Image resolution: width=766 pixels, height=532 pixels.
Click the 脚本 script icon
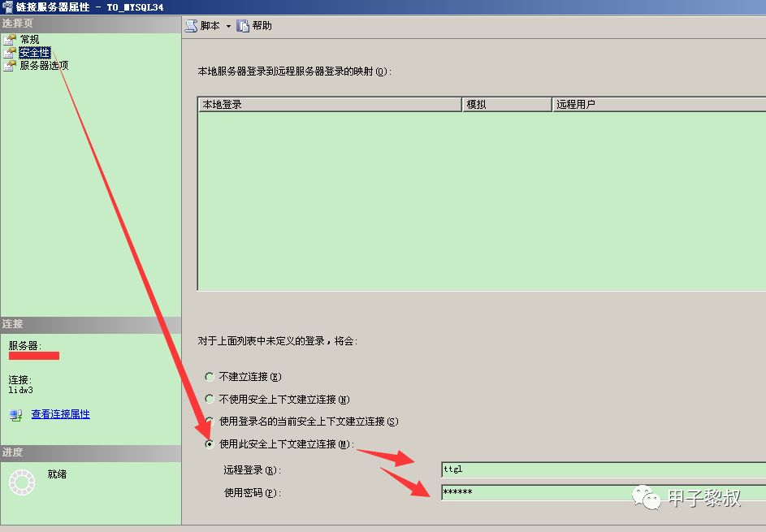191,25
